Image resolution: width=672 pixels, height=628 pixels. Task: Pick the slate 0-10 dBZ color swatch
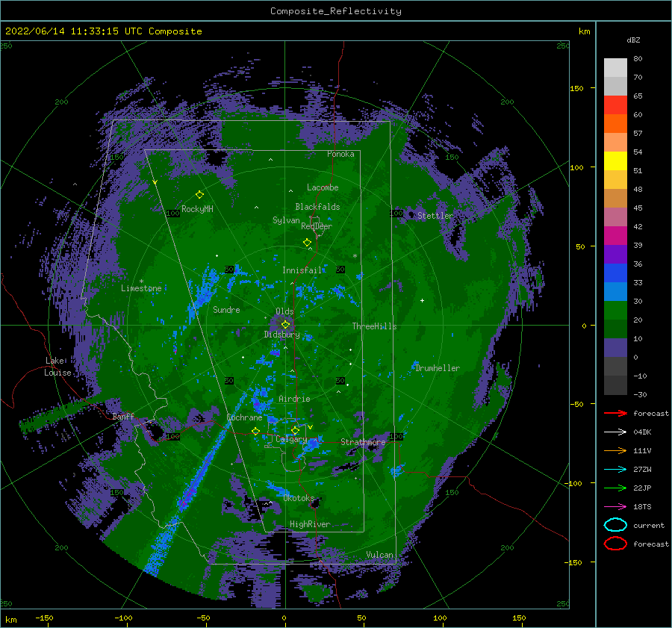[615, 347]
